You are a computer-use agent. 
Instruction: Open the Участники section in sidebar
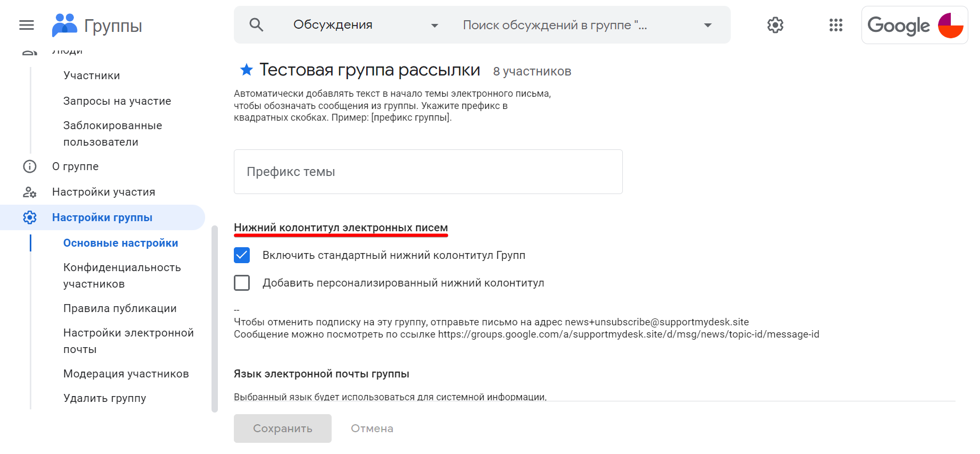click(91, 75)
